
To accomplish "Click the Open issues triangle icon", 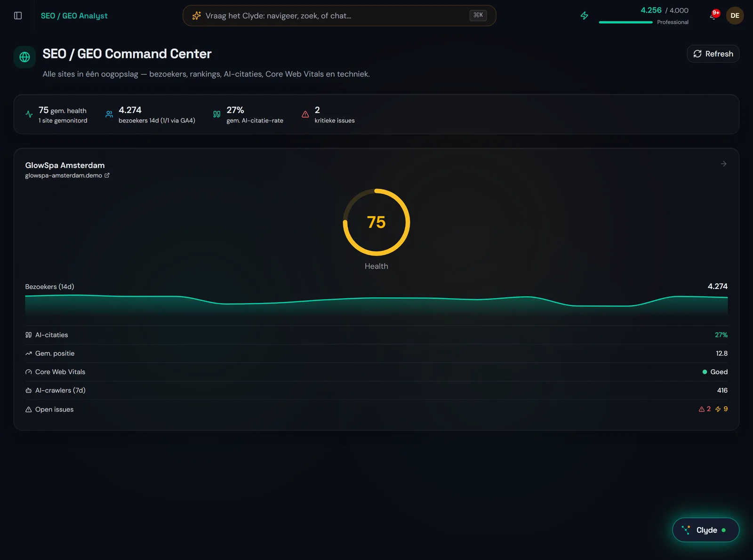I will coord(28,409).
